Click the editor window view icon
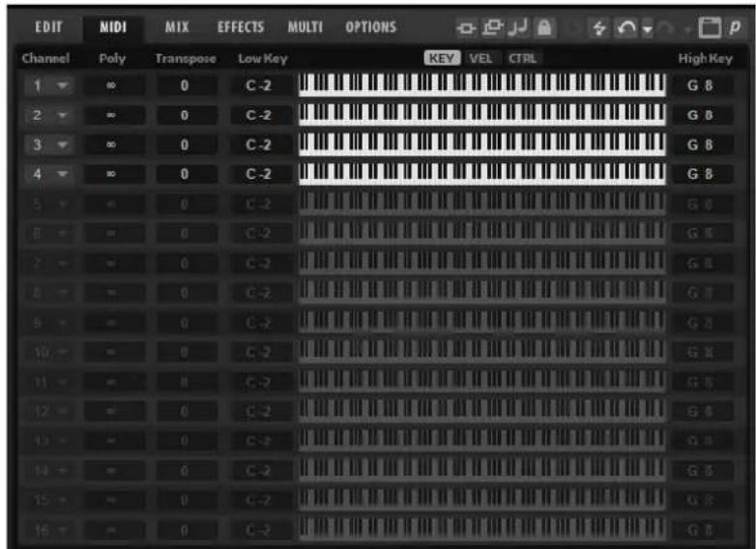This screenshot has height=549, width=756. tap(710, 27)
